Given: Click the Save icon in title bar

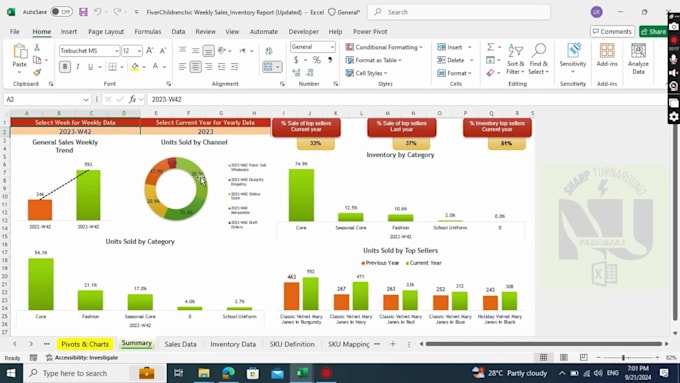Looking at the screenshot, I should click(x=83, y=12).
